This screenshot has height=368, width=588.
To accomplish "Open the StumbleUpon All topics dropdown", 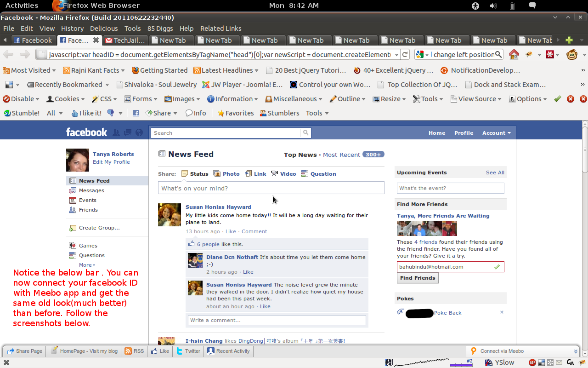I will pos(55,113).
